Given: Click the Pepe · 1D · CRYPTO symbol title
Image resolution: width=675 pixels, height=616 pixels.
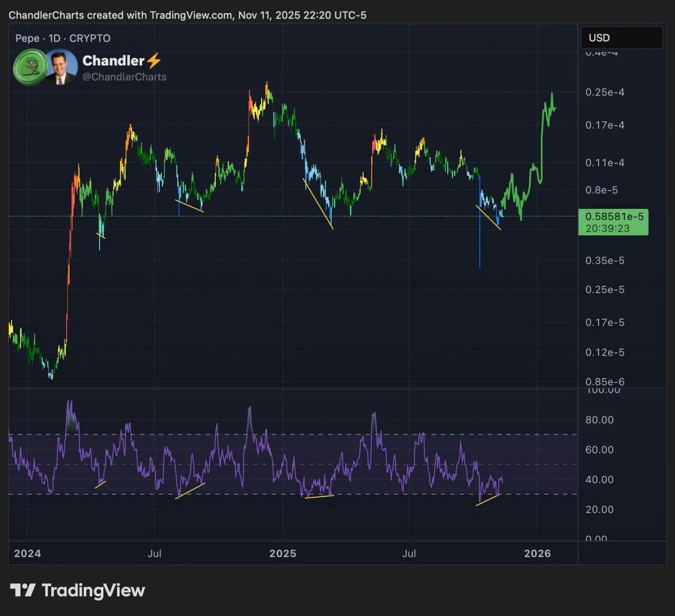Looking at the screenshot, I should pyautogui.click(x=63, y=38).
